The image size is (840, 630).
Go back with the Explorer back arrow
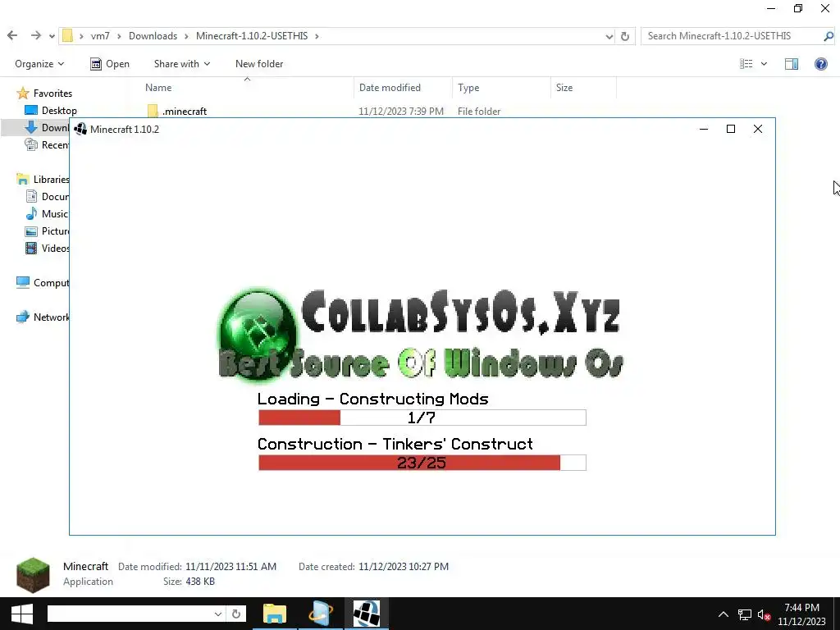pos(12,36)
